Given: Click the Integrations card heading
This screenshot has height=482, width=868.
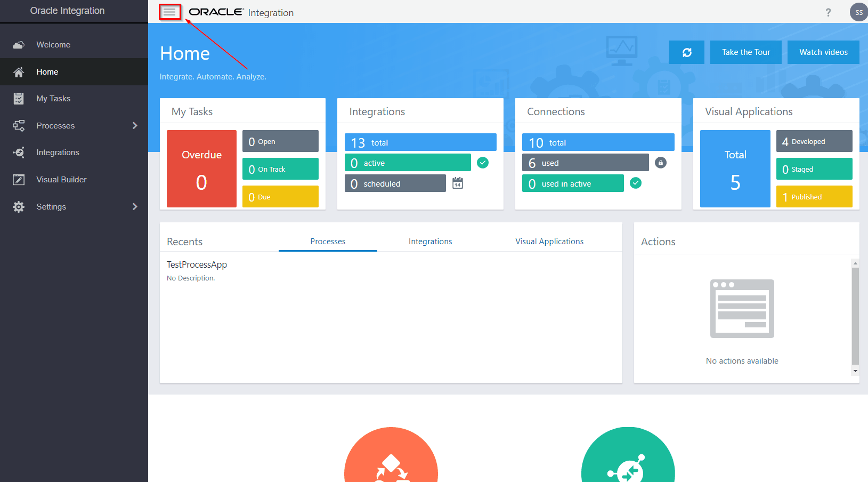Looking at the screenshot, I should click(x=377, y=111).
